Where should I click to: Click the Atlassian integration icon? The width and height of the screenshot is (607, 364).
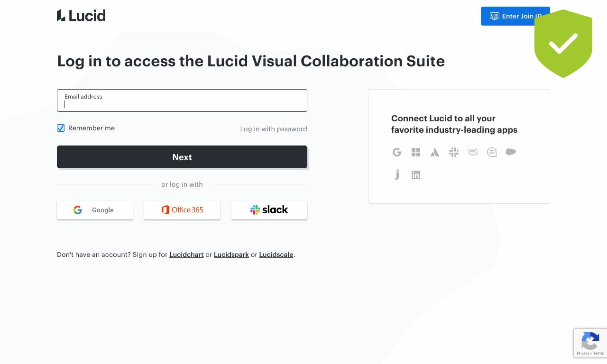click(x=435, y=152)
